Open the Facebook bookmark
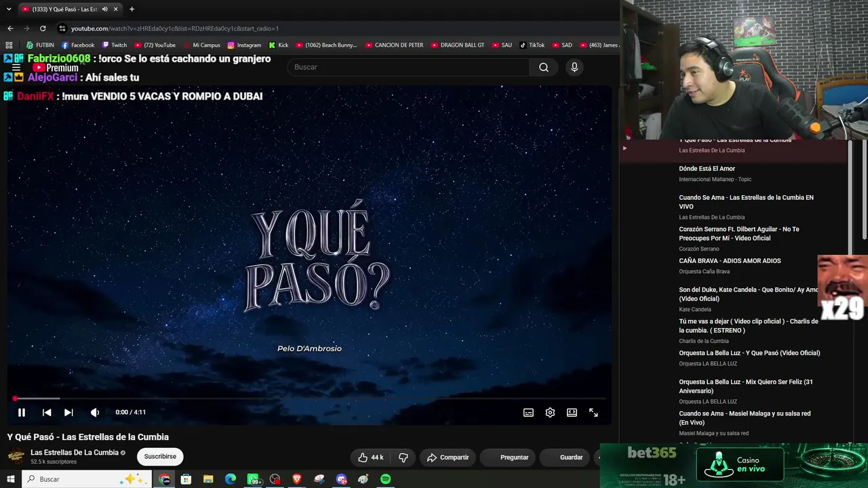Image resolution: width=868 pixels, height=488 pixels. [x=78, y=45]
